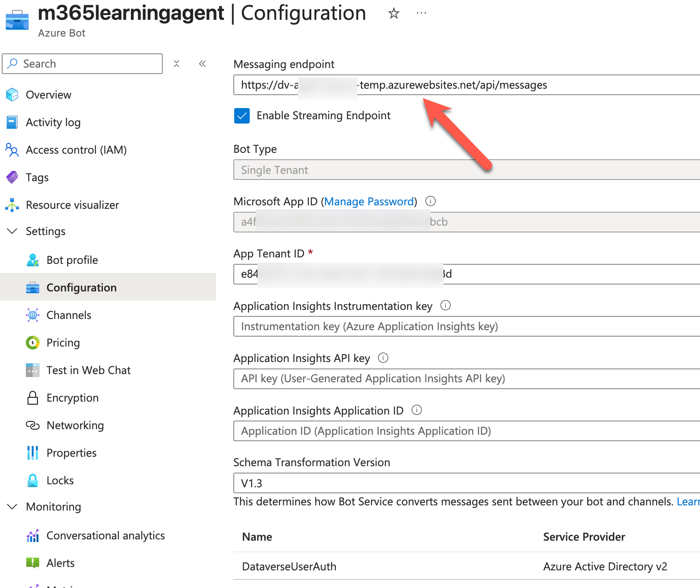Click the Locks padlock icon
Viewport: 700px width, 588px height.
pos(33,480)
